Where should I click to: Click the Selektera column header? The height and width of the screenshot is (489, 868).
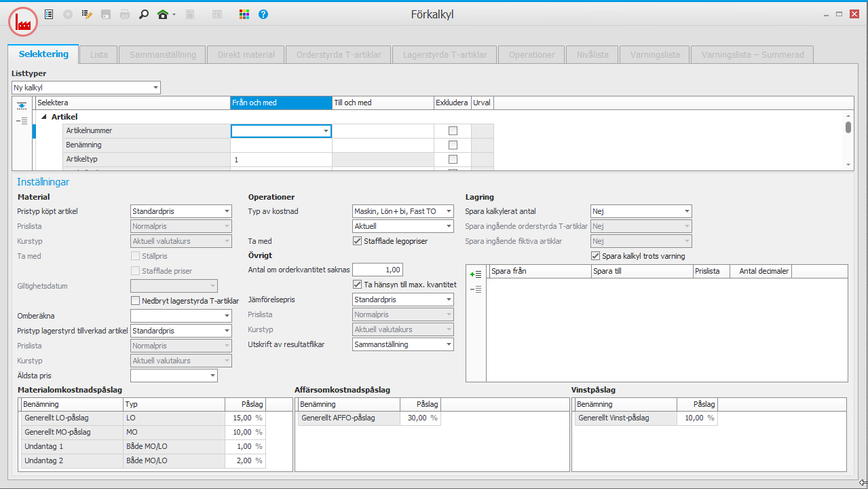[x=132, y=103]
